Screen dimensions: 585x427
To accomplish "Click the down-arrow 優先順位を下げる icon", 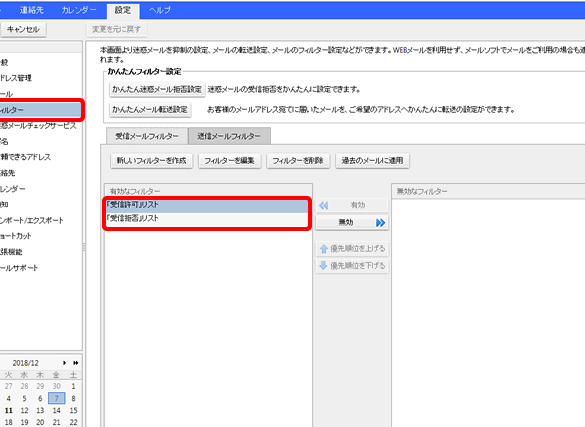I will 323,266.
